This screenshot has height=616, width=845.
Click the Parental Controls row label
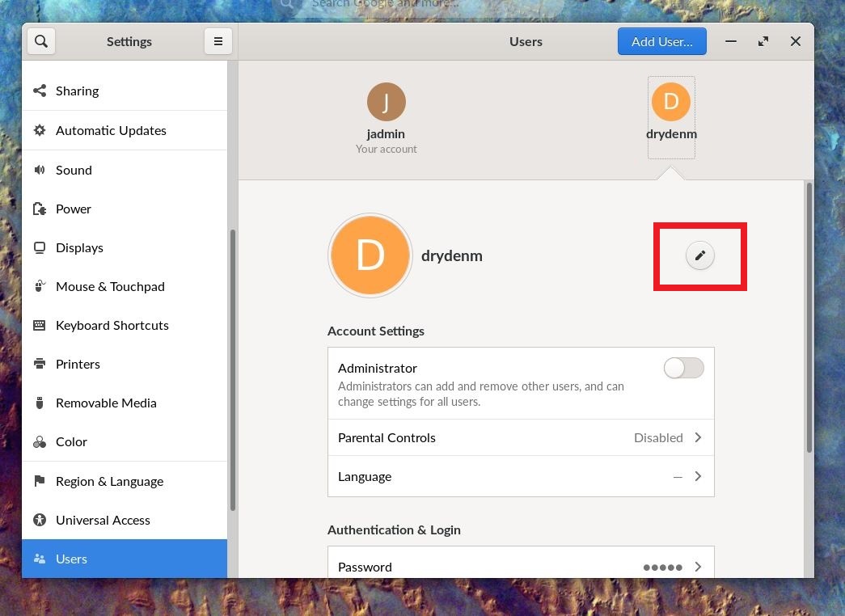pos(387,437)
